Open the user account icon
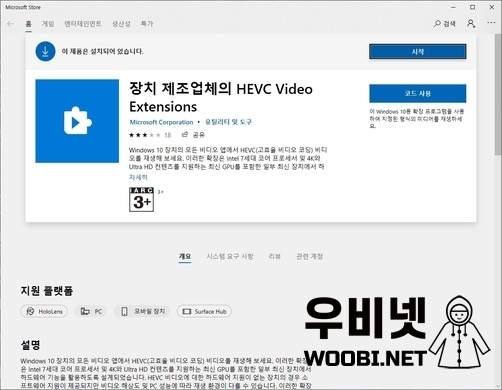This screenshot has height=390, width=502. [471, 23]
